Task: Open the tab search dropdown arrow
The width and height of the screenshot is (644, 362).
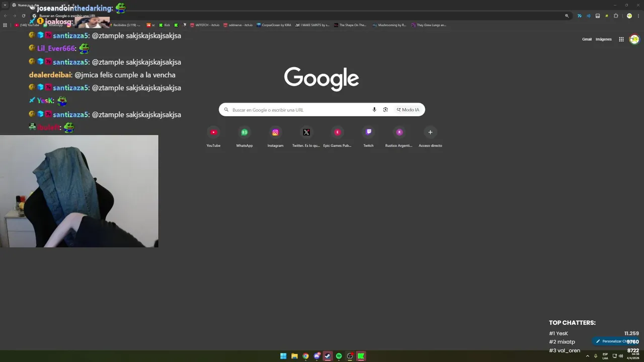Action: [x=5, y=5]
